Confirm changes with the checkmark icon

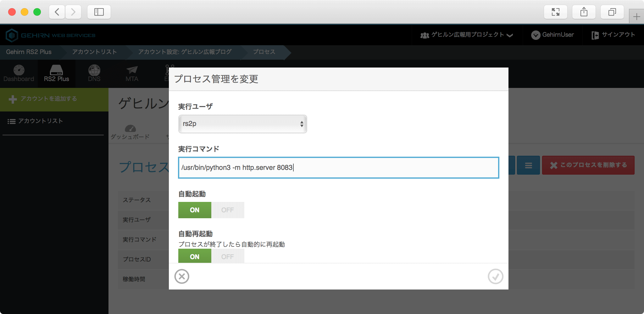(x=495, y=276)
